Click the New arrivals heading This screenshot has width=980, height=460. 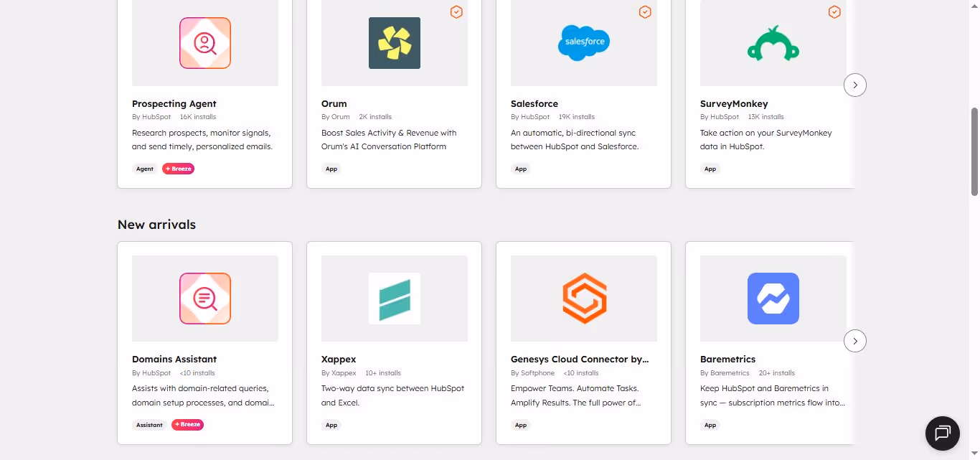pos(156,225)
